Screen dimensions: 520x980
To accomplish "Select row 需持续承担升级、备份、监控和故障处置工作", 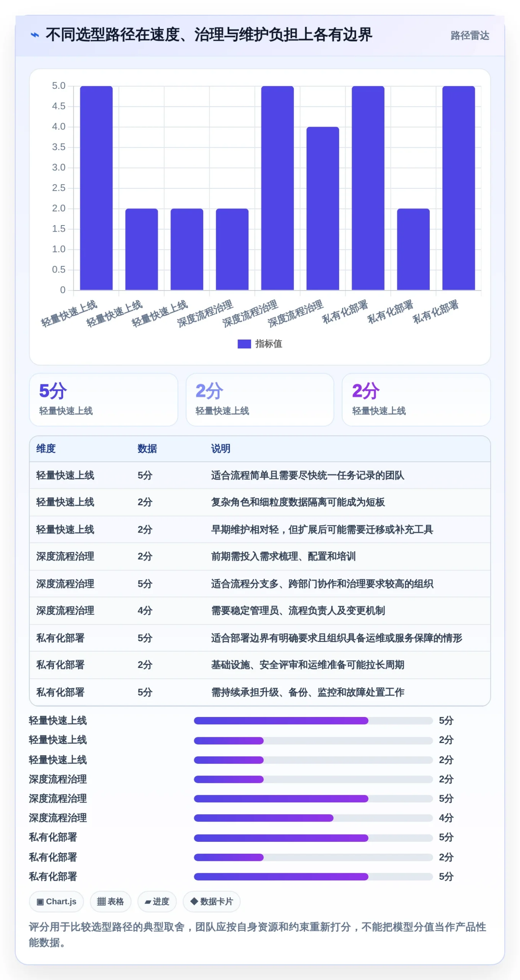I will click(x=260, y=692).
